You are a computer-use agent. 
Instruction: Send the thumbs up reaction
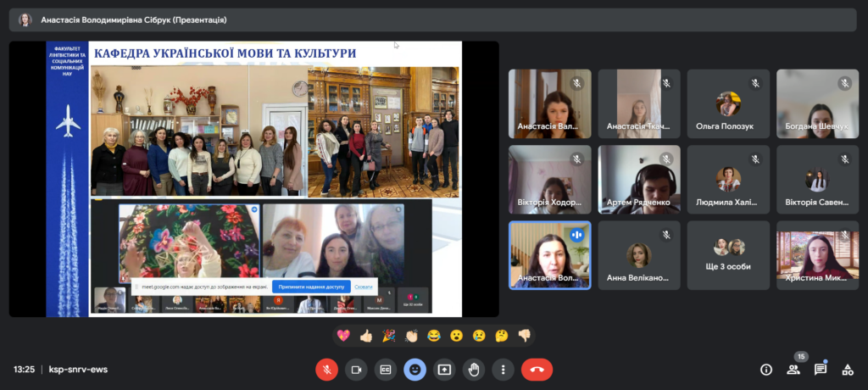(x=366, y=336)
